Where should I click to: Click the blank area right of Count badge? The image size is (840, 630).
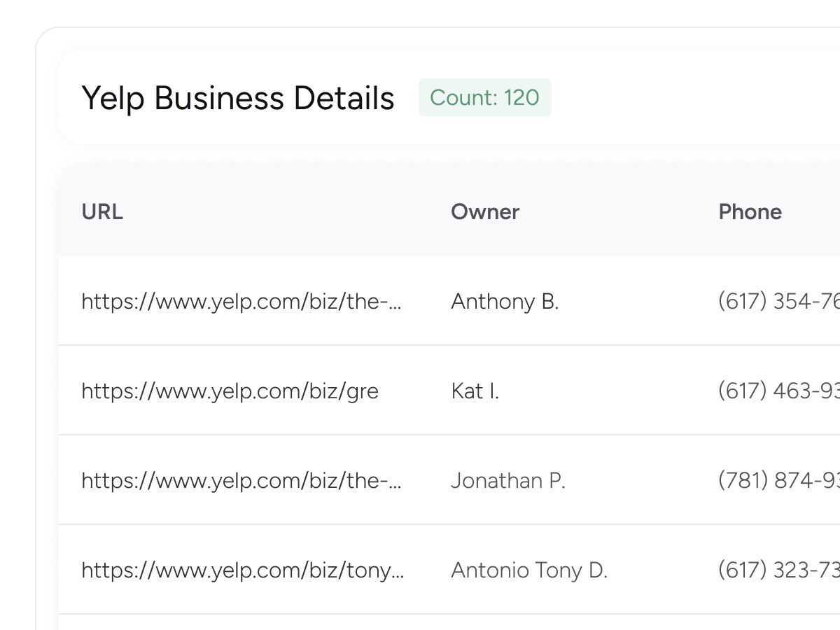(x=686, y=98)
